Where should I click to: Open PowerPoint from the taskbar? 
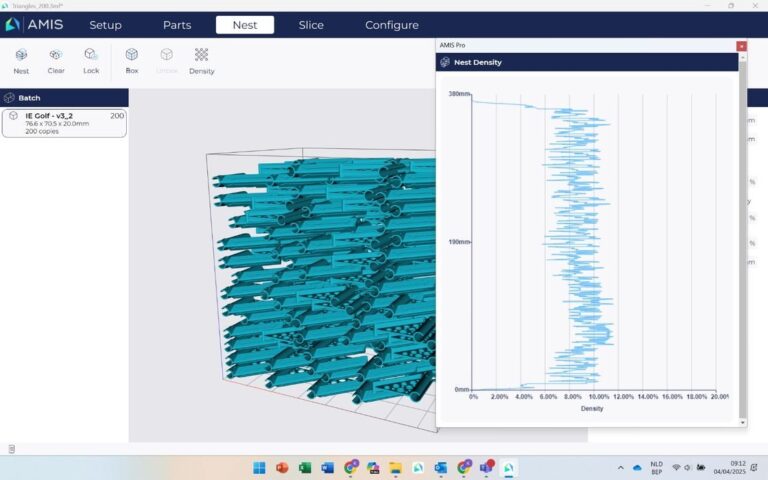pyautogui.click(x=282, y=468)
